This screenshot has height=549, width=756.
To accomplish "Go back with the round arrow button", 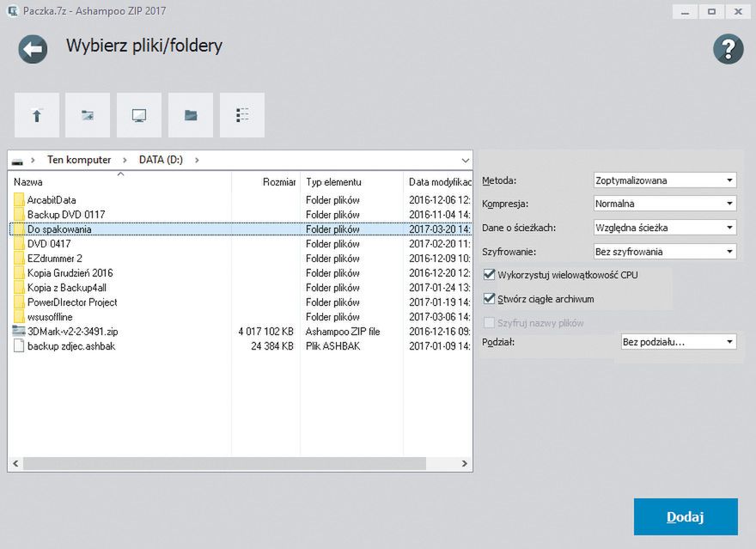I will pyautogui.click(x=33, y=49).
